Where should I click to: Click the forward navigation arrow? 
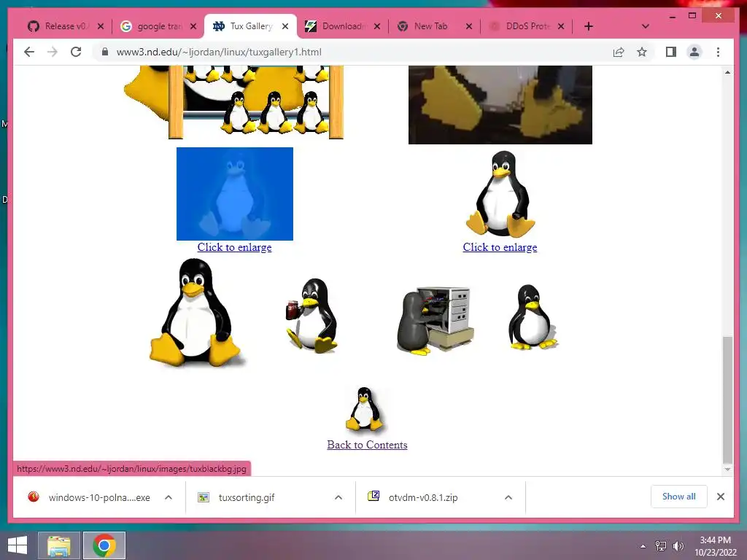tap(53, 52)
